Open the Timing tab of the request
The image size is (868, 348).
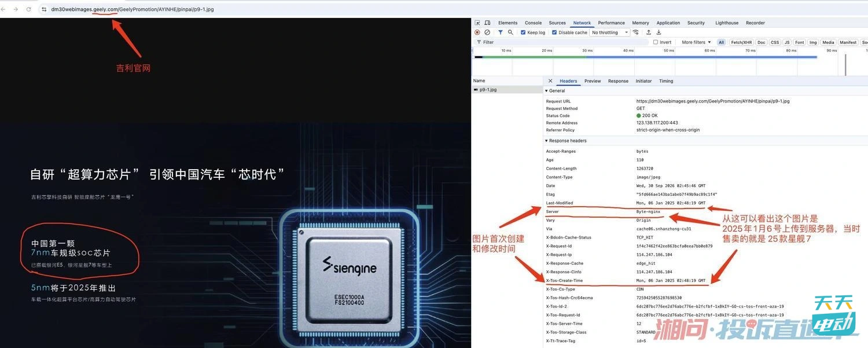click(666, 81)
